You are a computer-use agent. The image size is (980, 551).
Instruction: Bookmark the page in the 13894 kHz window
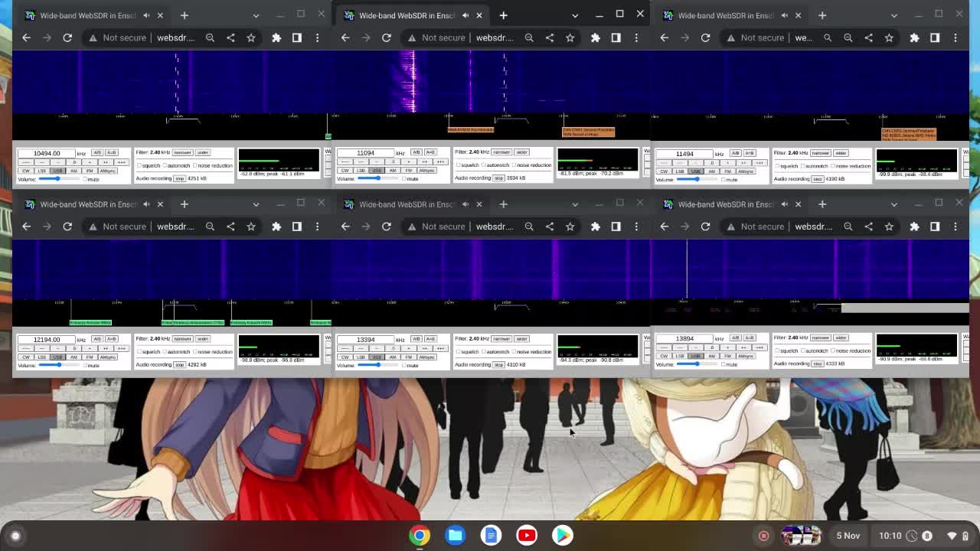889,227
